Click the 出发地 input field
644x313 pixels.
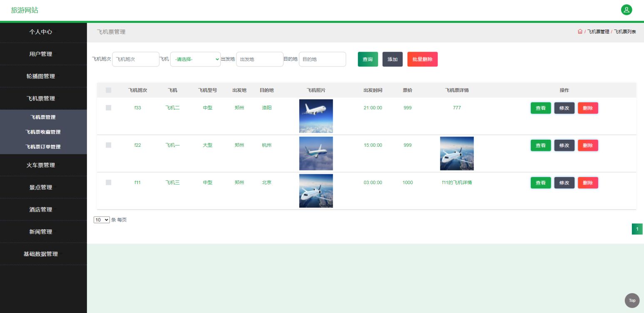click(x=260, y=59)
